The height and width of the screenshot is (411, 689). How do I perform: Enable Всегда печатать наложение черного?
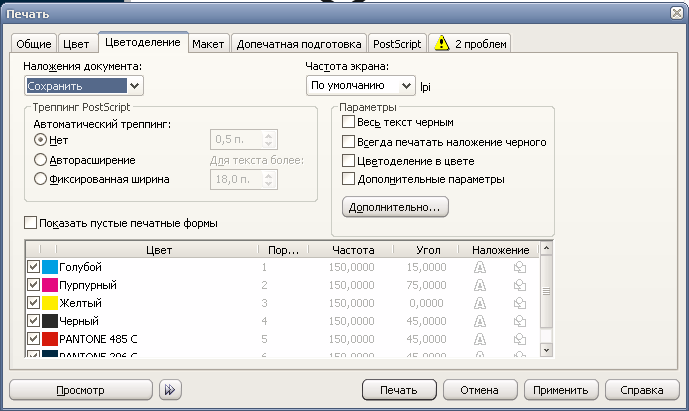pyautogui.click(x=348, y=142)
